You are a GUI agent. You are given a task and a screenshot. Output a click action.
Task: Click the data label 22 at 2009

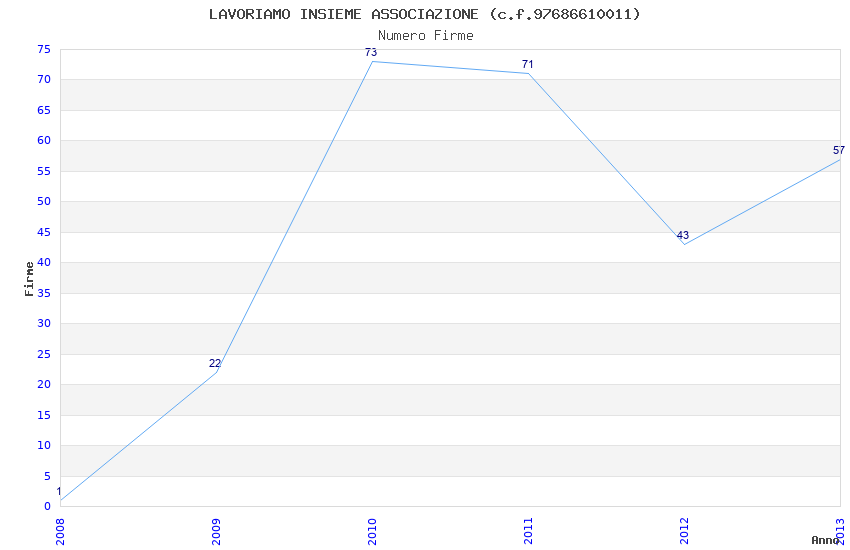click(215, 364)
